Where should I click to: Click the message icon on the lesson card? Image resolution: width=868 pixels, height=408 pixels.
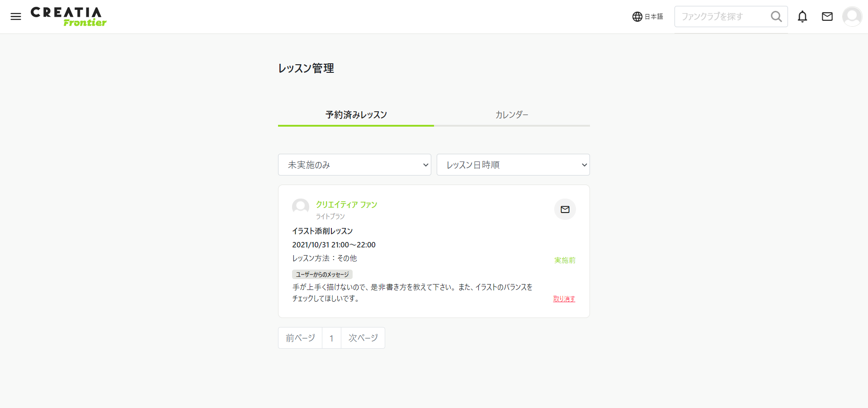pos(565,209)
